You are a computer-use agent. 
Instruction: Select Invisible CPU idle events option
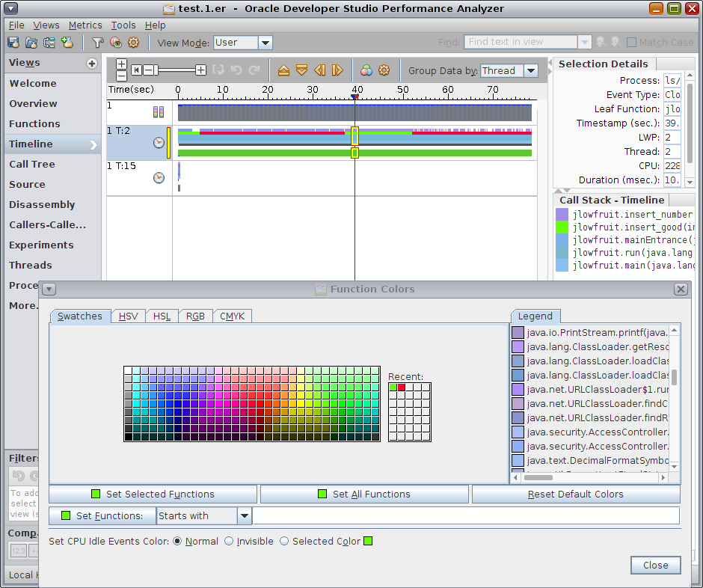(x=229, y=542)
